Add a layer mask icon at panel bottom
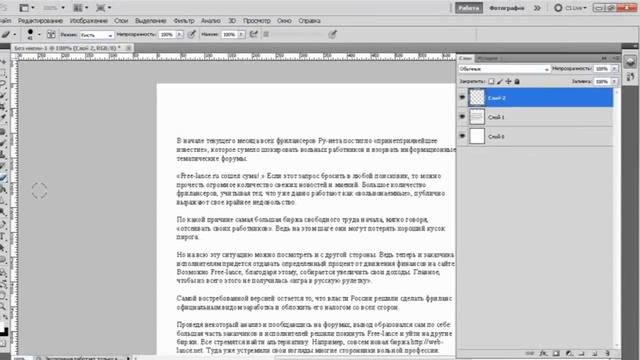The height and width of the screenshot is (360, 640). [x=556, y=353]
